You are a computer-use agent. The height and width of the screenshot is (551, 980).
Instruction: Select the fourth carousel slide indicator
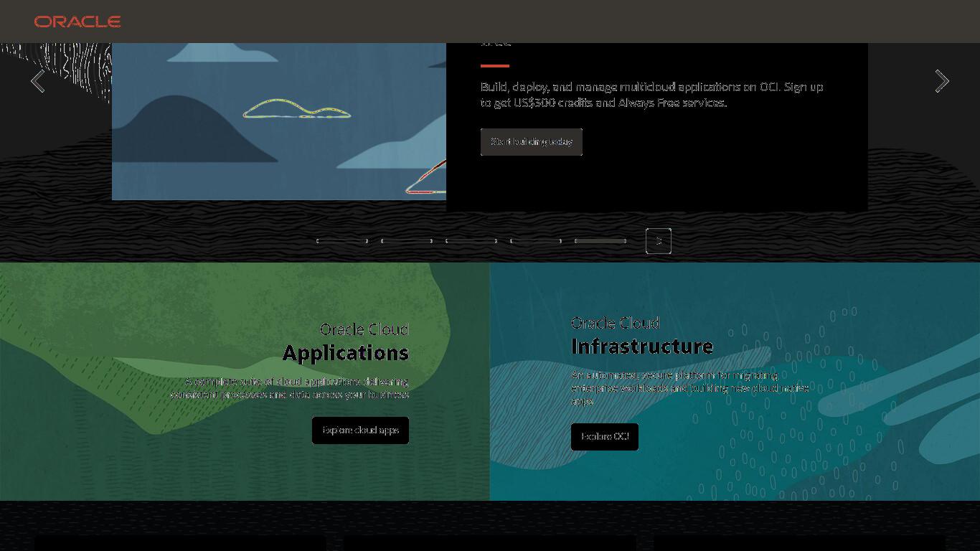536,241
